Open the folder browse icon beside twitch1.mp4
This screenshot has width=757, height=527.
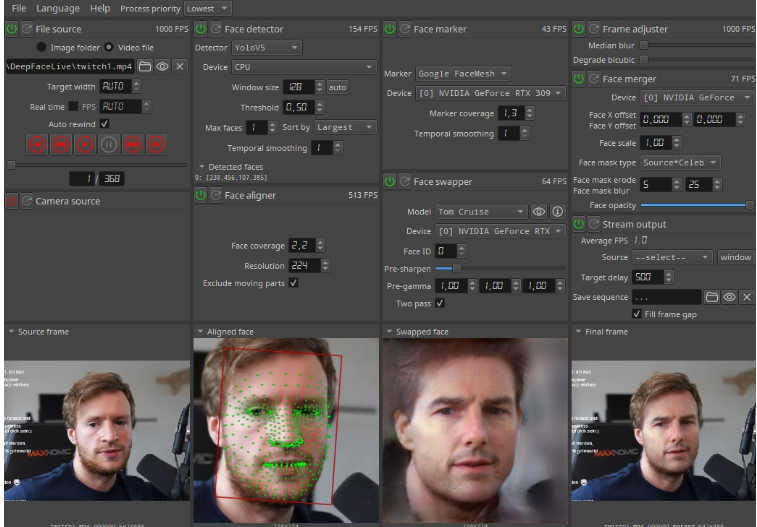pyautogui.click(x=144, y=66)
